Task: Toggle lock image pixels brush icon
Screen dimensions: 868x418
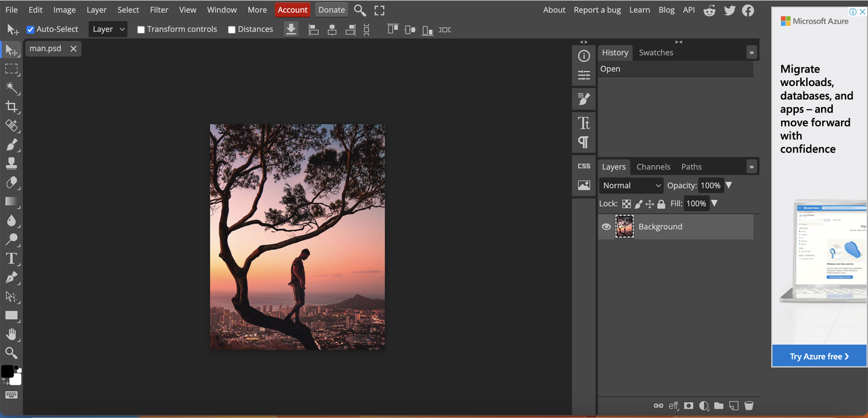Action: point(638,204)
